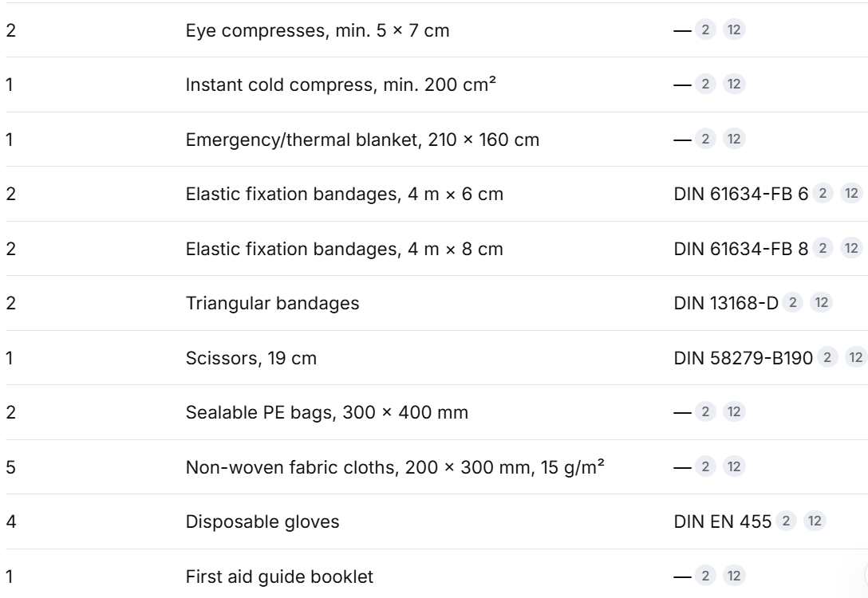
Task: Click citation 2 in Sealable PE bags row
Action: coord(705,411)
